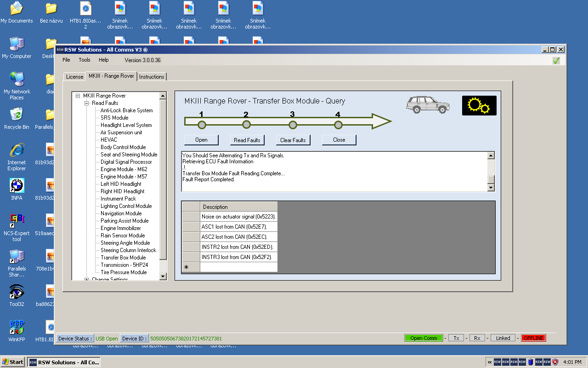
Task: Open the Tools menu
Action: click(85, 60)
